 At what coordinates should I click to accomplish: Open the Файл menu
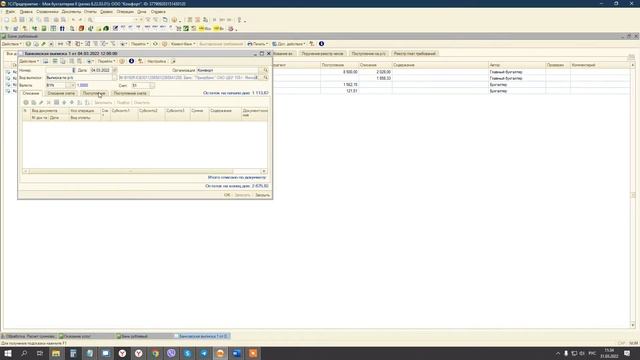(10, 12)
